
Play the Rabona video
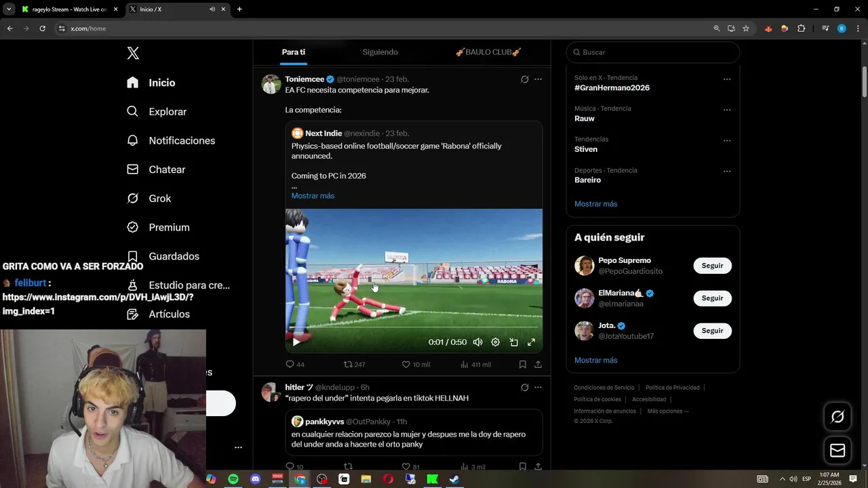click(x=296, y=342)
